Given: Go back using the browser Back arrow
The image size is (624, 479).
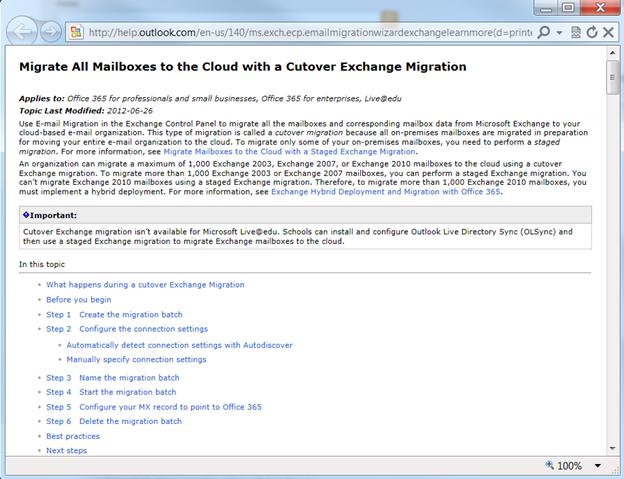Looking at the screenshot, I should click(22, 31).
